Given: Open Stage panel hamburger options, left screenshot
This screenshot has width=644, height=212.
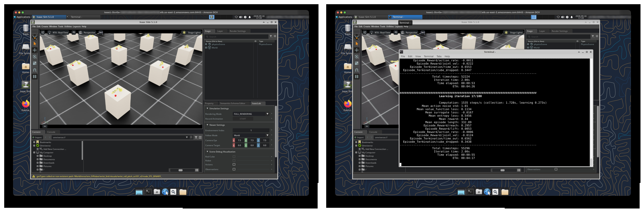Looking at the screenshot, I should 275,36.
